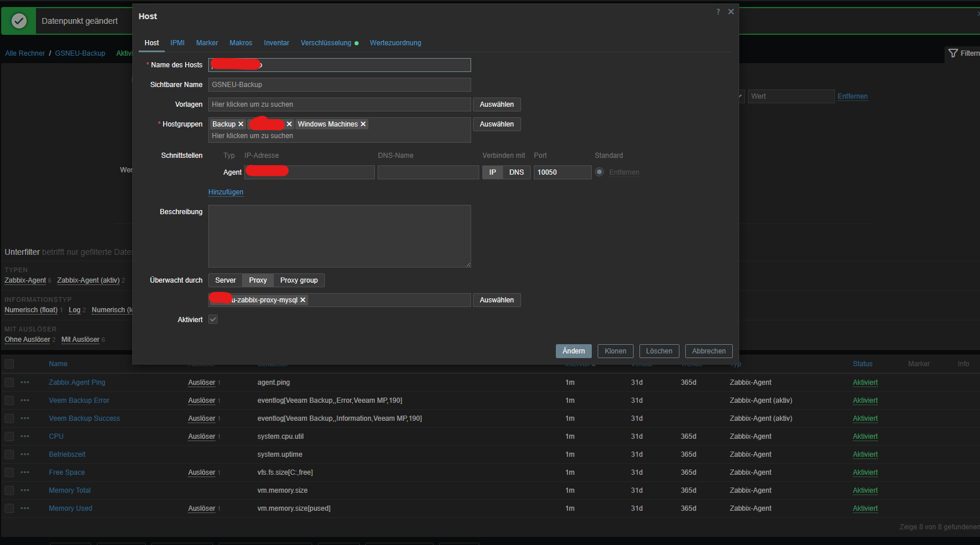Click the Ändern button to save
Screen dimensions: 980x545
tap(573, 351)
